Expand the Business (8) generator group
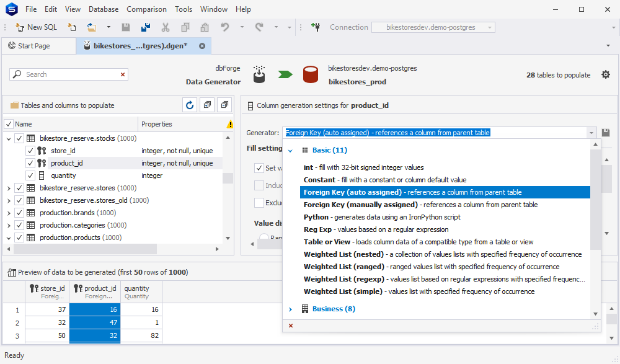 point(290,309)
